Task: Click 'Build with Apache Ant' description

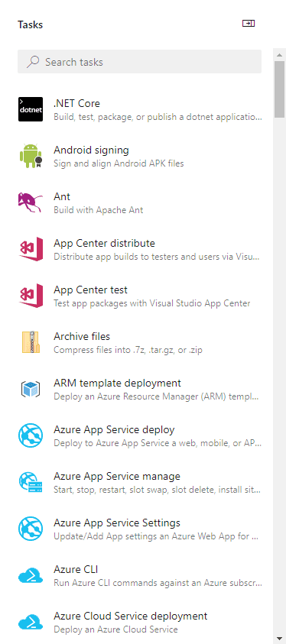Action: tap(98, 210)
